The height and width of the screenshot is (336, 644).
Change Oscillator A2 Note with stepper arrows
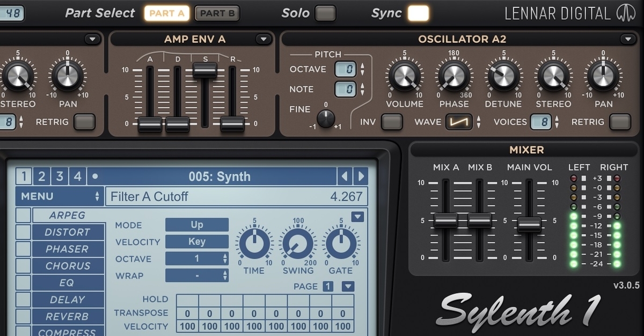pos(362,89)
